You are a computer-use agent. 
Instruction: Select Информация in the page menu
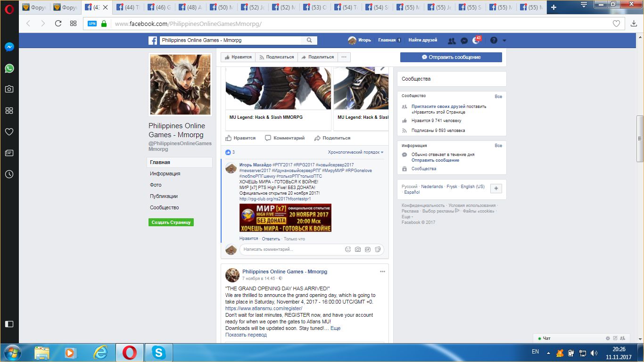[165, 173]
